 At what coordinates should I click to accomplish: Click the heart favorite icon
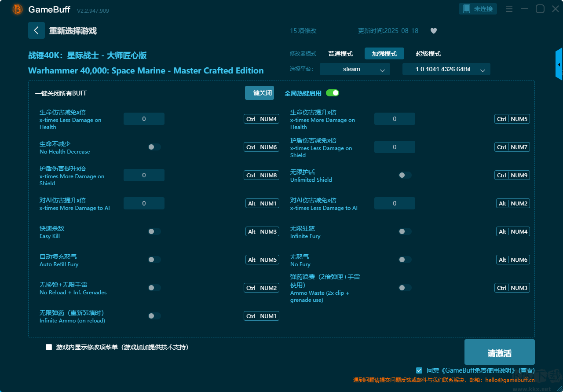click(433, 31)
